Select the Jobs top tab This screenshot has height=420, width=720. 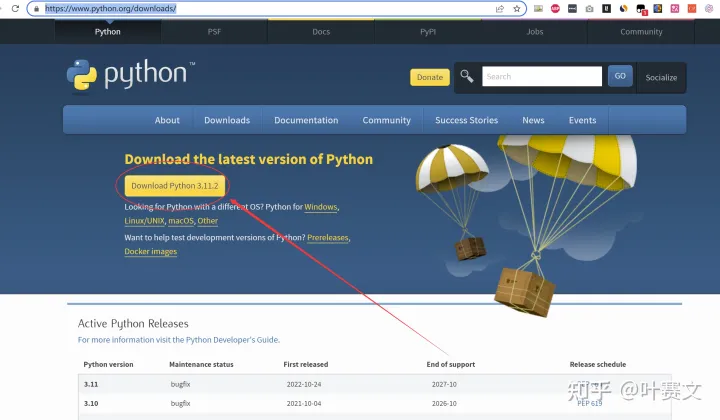(534, 32)
